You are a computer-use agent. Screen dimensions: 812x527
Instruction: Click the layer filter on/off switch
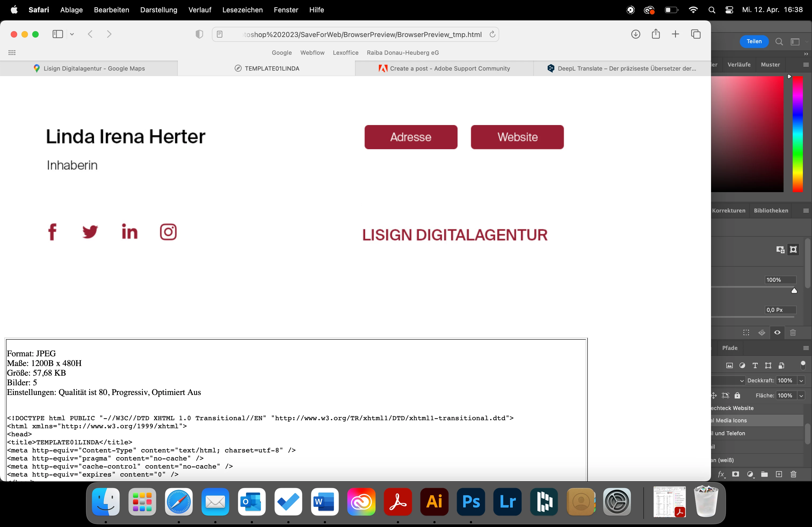[x=803, y=365]
